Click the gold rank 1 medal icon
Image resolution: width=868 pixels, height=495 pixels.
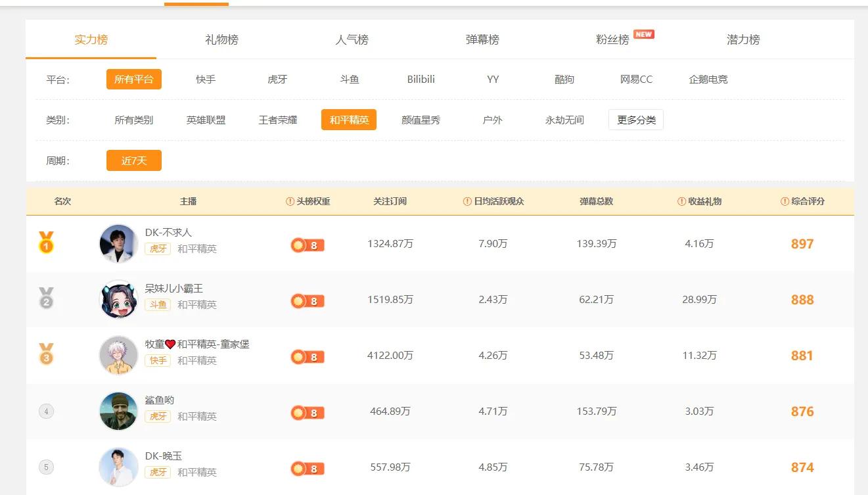click(46, 243)
